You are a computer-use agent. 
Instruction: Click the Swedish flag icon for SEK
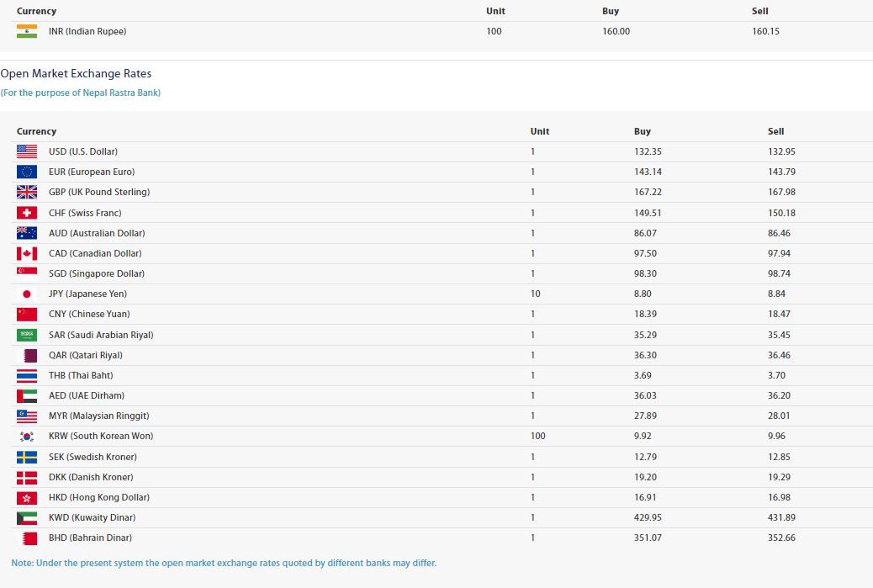click(27, 457)
